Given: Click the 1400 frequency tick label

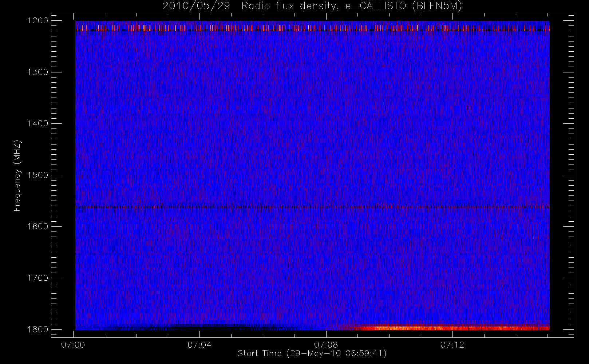Looking at the screenshot, I should point(38,124).
